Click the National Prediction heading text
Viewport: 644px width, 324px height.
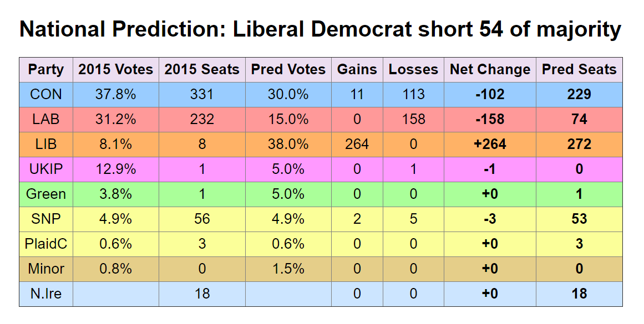[x=320, y=29]
